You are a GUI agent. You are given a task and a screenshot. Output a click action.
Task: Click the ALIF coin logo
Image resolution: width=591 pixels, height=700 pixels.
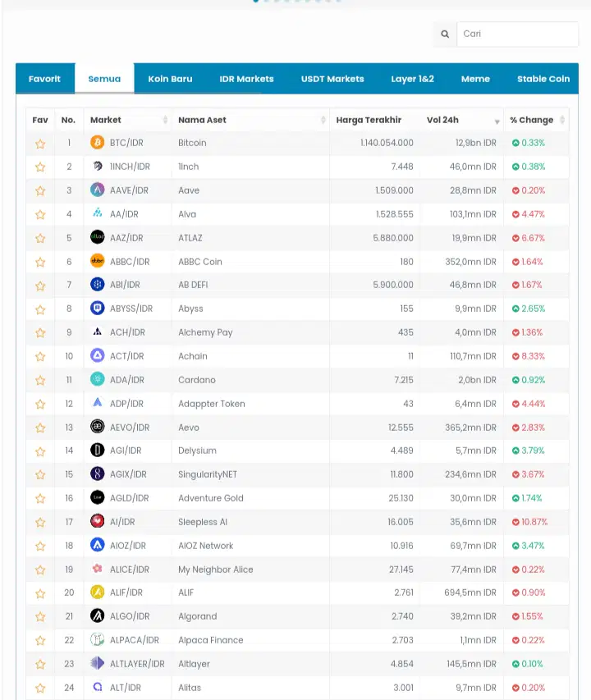98,592
